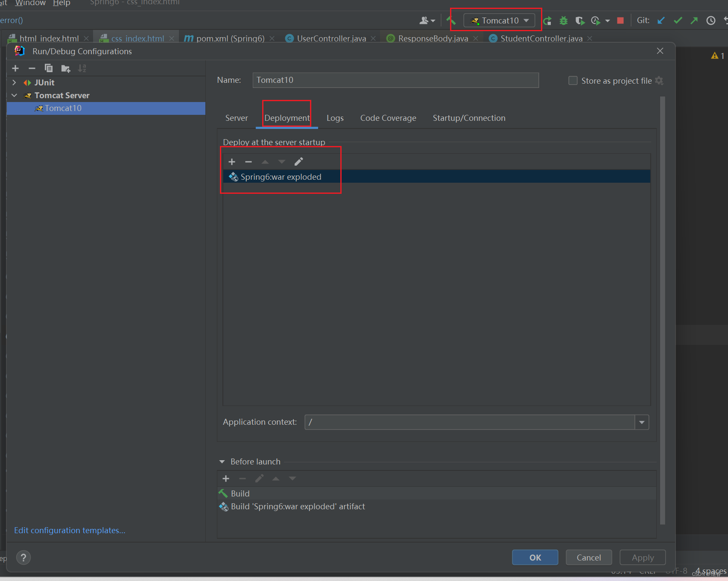Open ResponseBody.java editor tab

coord(433,38)
